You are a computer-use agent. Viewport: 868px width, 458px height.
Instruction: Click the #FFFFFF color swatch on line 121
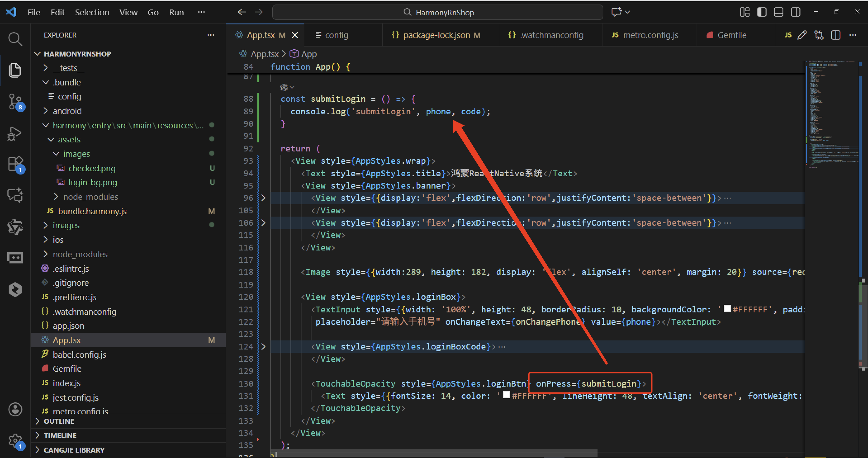(727, 309)
